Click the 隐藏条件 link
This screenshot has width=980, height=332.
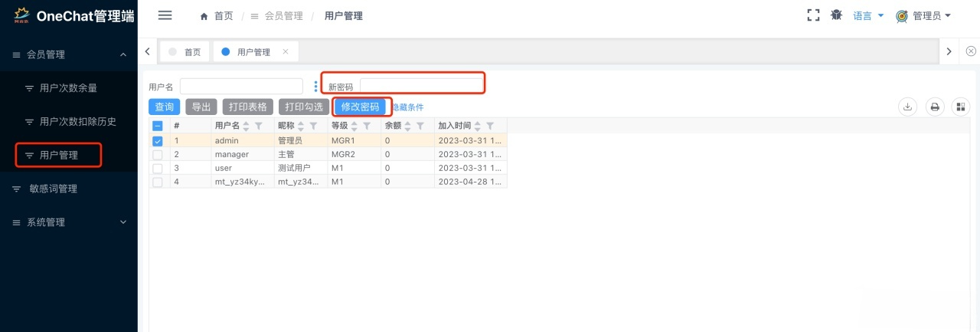click(x=408, y=107)
